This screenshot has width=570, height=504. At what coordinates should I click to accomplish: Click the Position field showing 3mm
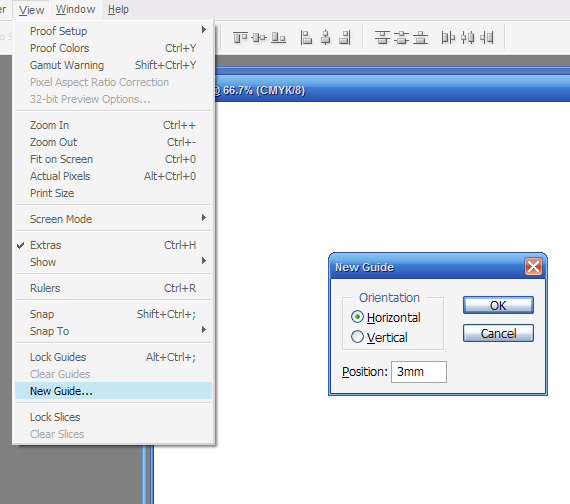(x=419, y=372)
